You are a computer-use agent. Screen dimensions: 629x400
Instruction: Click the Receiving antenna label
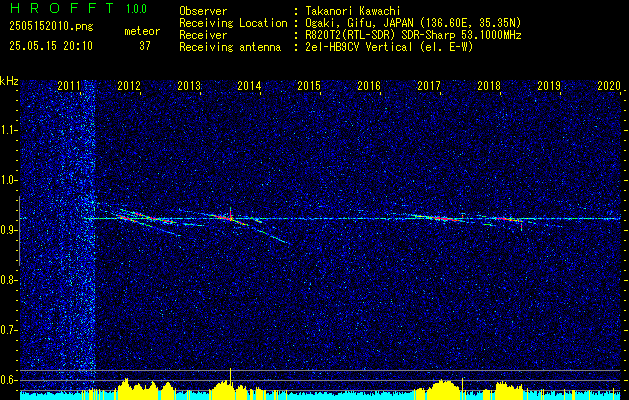click(230, 47)
